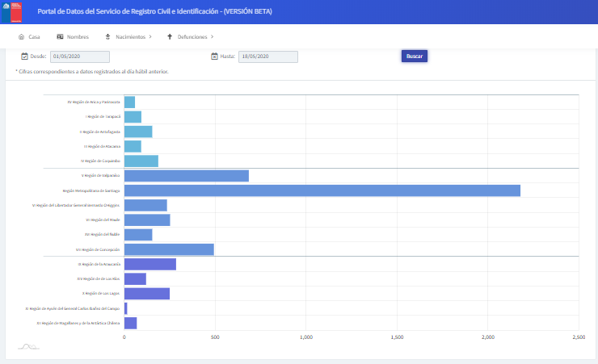This screenshot has height=364, width=598.
Task: Click the Región Metropolitana de Santiago bar
Action: click(322, 190)
